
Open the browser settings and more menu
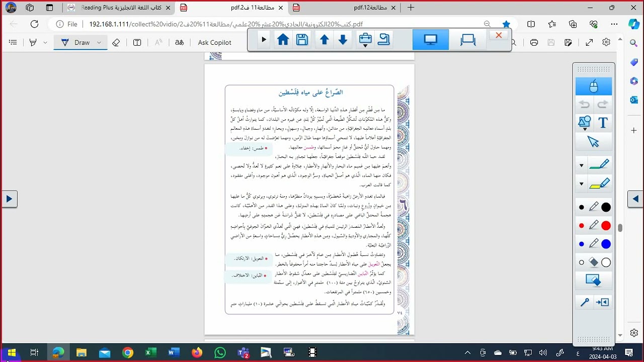pos(614,24)
